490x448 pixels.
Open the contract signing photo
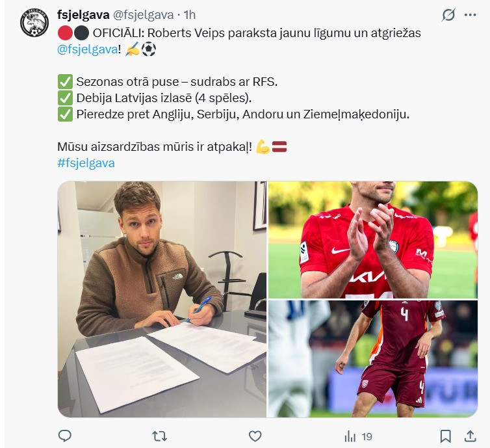coord(162,299)
